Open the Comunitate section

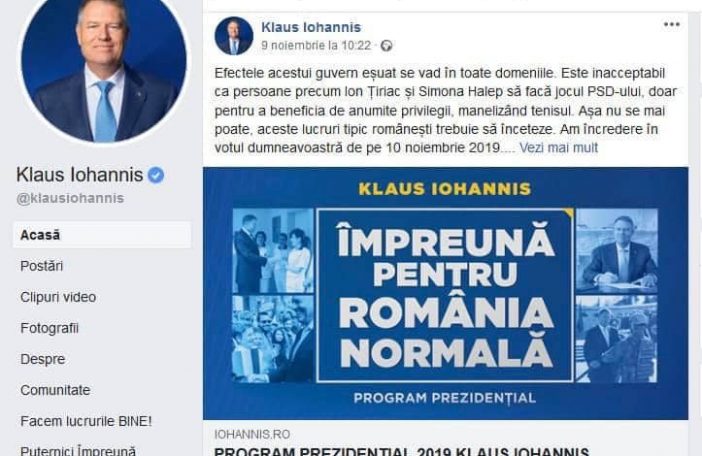(x=55, y=390)
